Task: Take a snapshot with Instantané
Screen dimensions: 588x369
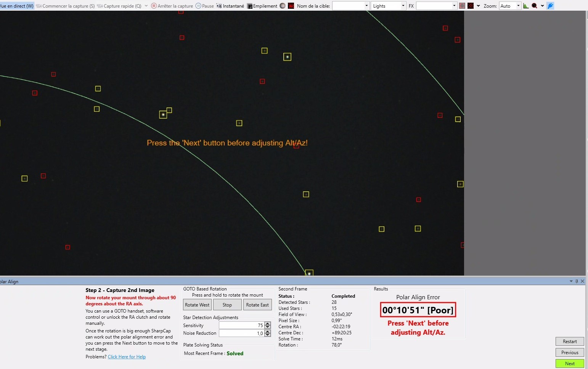Action: click(x=230, y=6)
